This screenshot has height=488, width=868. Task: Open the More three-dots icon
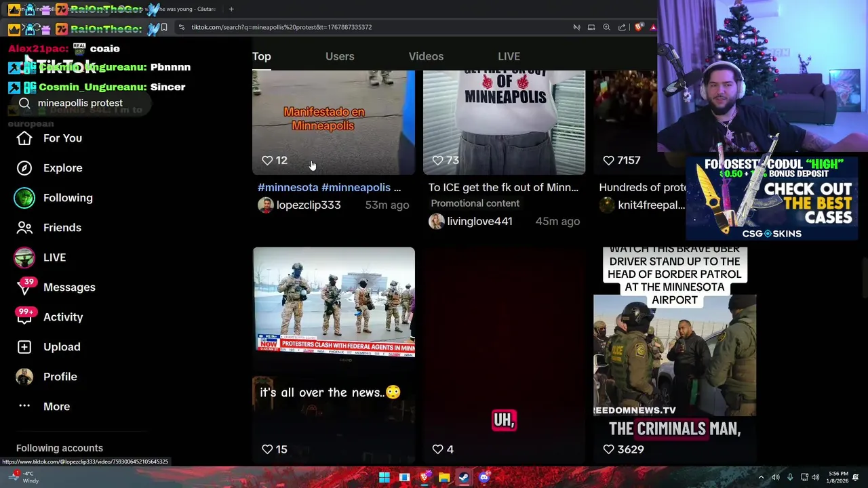coord(24,406)
